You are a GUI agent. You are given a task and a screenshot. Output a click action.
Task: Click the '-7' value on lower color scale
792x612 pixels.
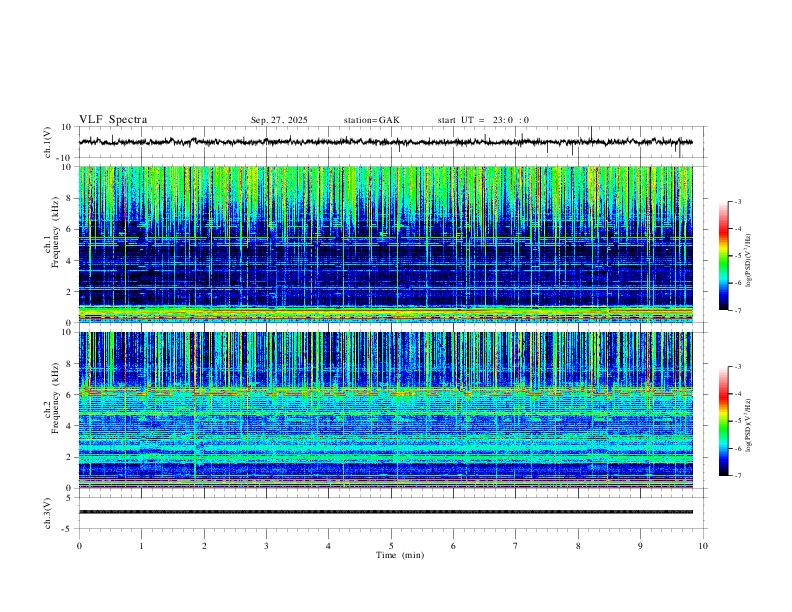737,475
